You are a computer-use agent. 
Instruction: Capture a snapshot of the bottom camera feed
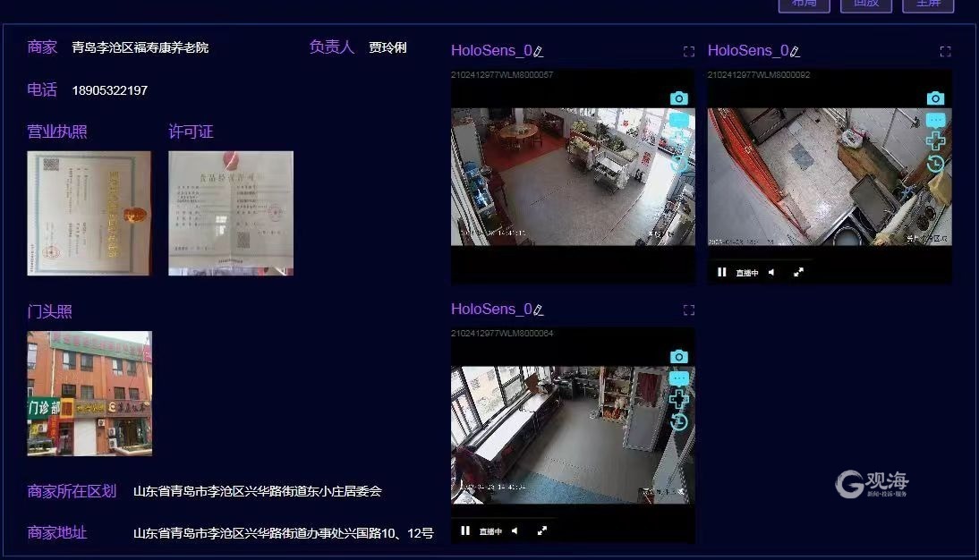[678, 357]
